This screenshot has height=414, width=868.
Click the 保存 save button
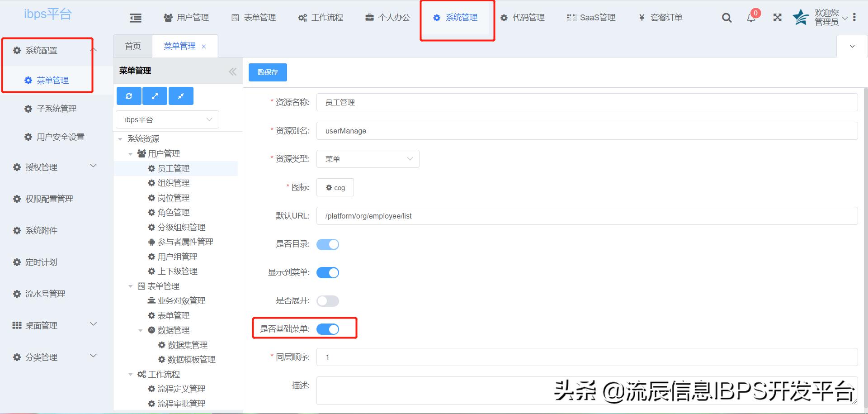tap(267, 72)
